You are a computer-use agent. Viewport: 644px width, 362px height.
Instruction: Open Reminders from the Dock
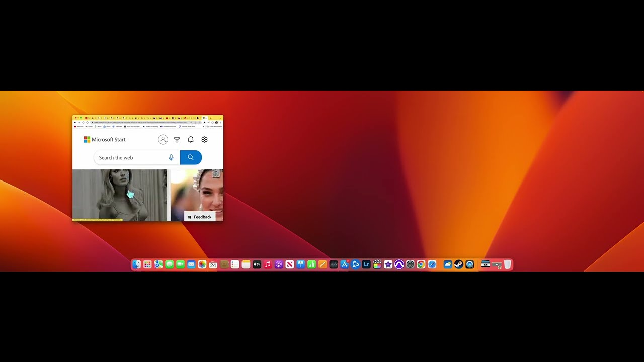point(235,264)
